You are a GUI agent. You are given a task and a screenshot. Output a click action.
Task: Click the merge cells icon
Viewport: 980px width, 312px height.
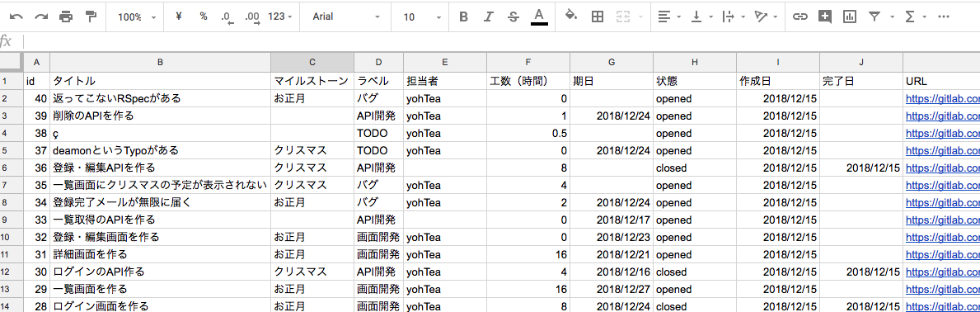pyautogui.click(x=623, y=17)
